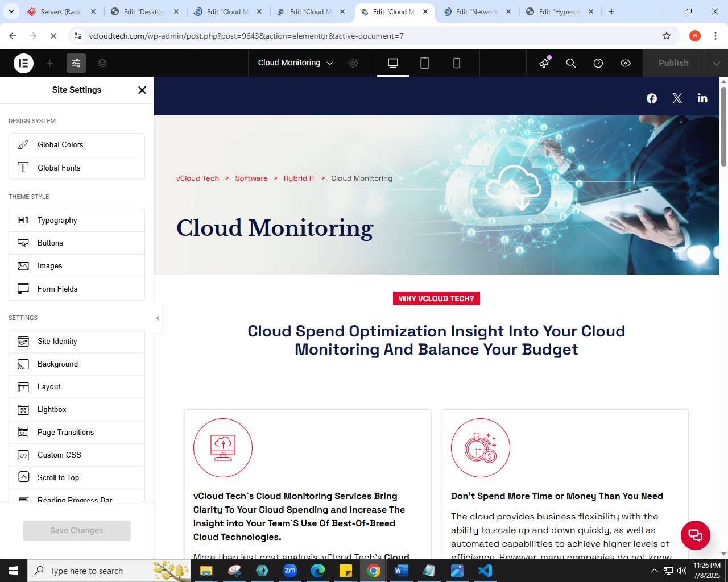Open Form Fields theme style
This screenshot has height=582, width=728.
77,289
